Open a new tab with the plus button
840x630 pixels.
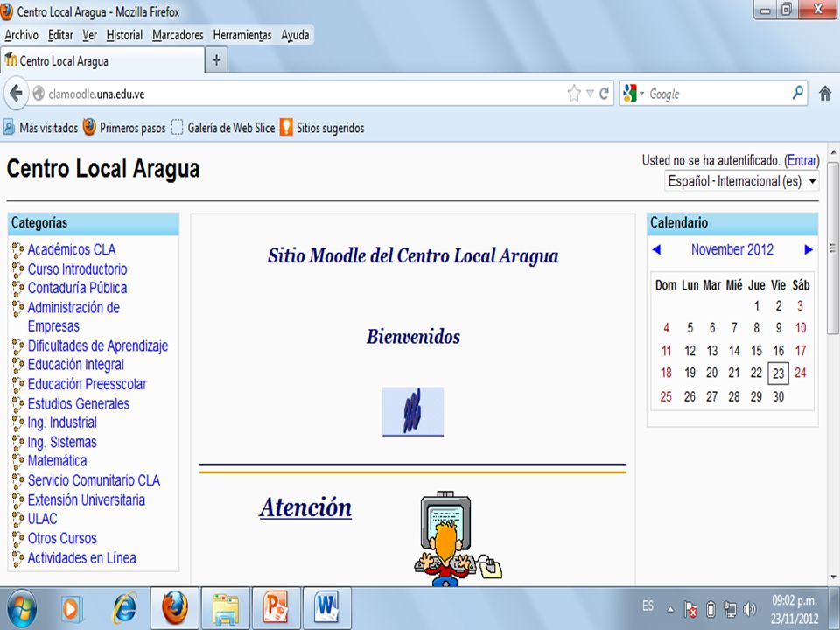coord(216,60)
